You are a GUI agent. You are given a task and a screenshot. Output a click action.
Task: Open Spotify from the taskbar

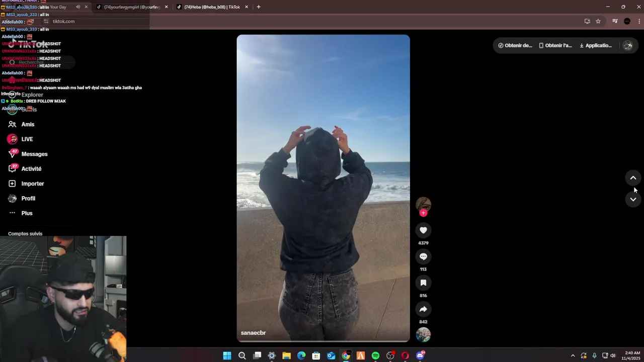[x=375, y=356]
